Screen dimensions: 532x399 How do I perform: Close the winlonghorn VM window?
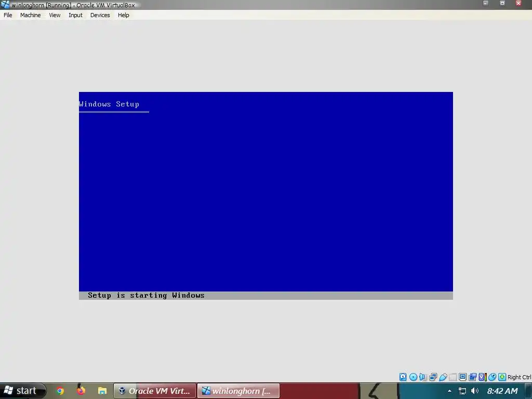[518, 4]
